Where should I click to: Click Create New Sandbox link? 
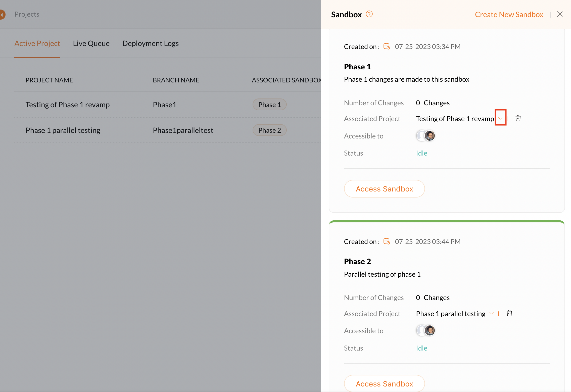(x=509, y=14)
